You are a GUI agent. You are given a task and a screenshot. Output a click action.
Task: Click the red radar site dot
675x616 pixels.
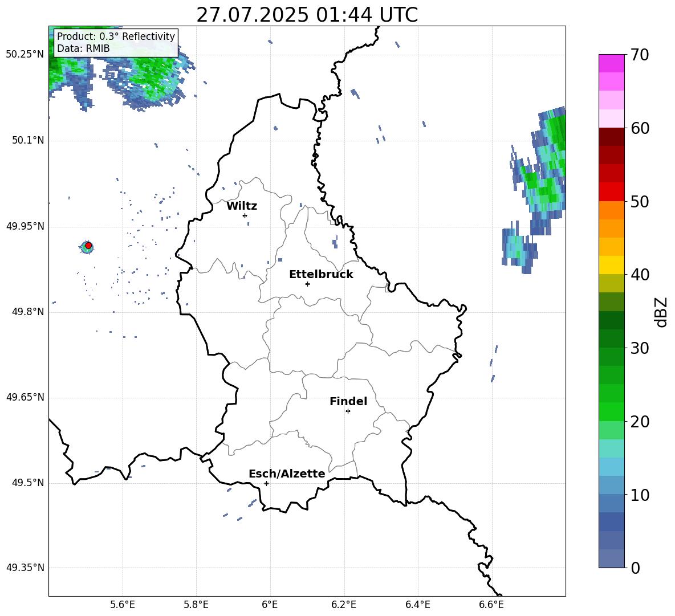pyautogui.click(x=88, y=245)
